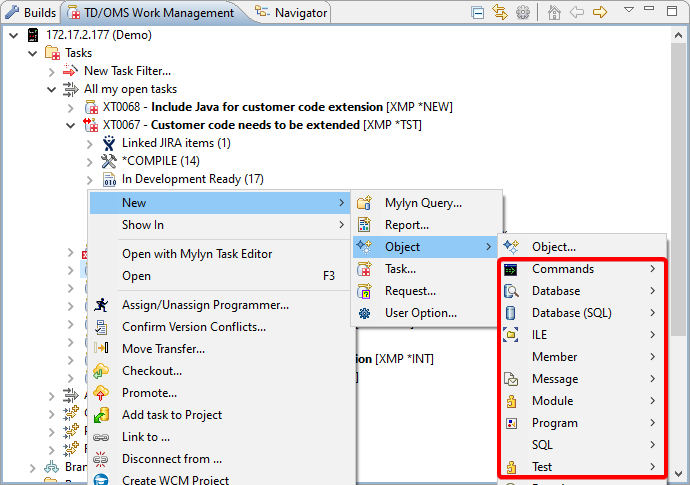Click the Collapse All toolbar icon
The image size is (690, 485).
[478, 13]
